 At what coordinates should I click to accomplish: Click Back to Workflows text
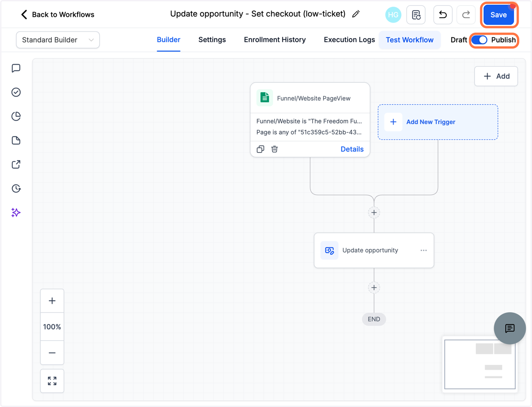pos(63,15)
